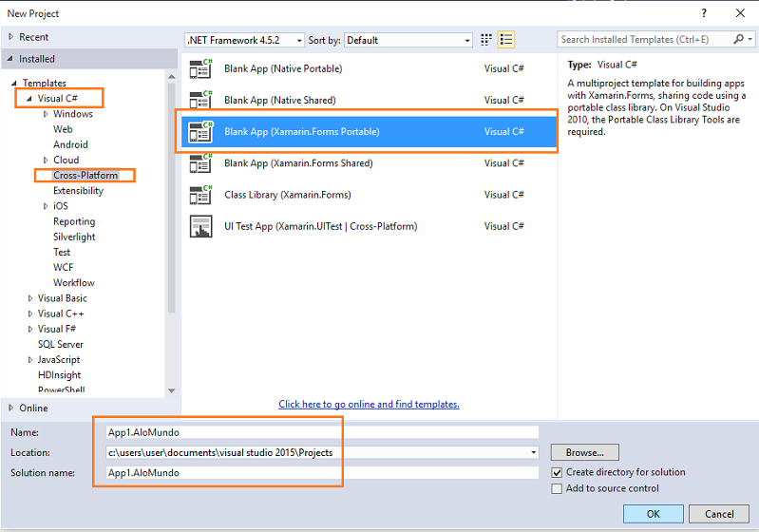This screenshot has width=759, height=532.
Task: Click the template tree scrollbar thumb
Action: click(x=171, y=199)
